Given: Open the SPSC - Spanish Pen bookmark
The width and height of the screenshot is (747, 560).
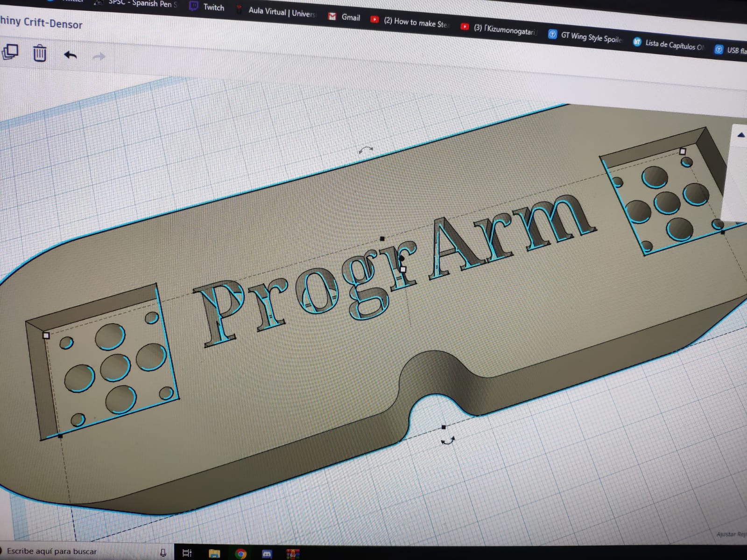Looking at the screenshot, I should click(x=136, y=3).
